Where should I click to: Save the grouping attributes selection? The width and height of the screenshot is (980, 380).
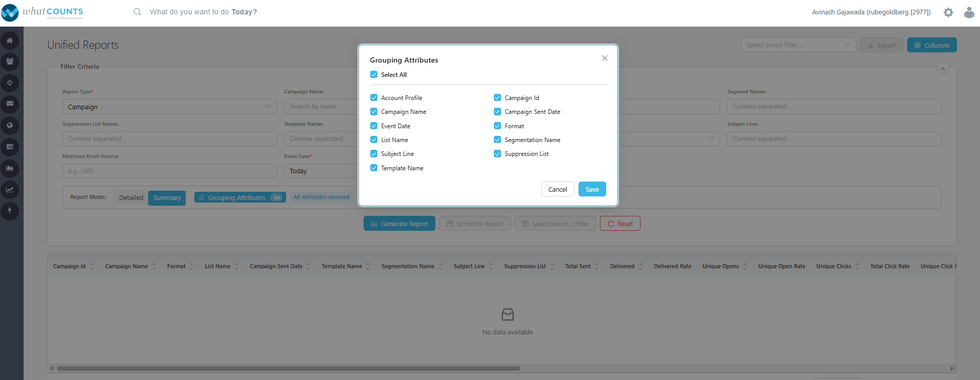tap(592, 189)
